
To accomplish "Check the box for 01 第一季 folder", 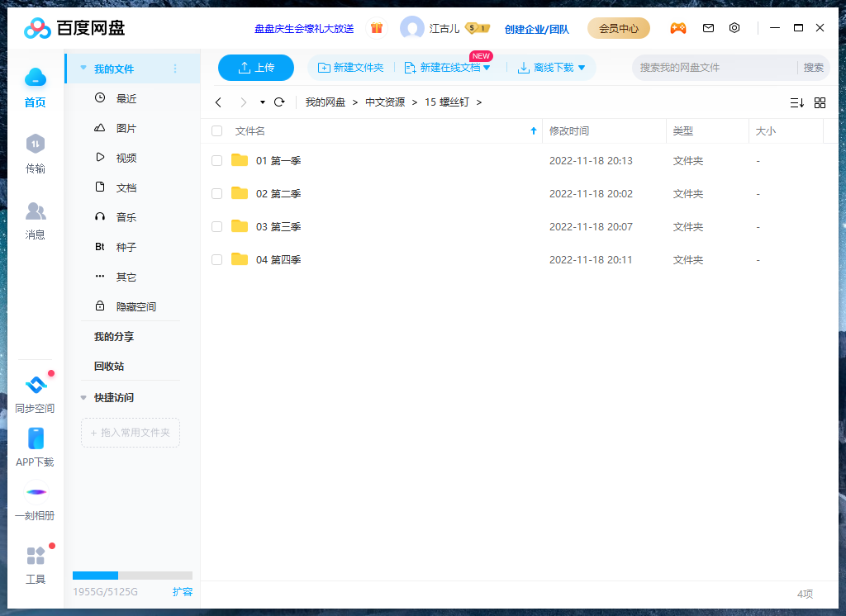I will (216, 161).
